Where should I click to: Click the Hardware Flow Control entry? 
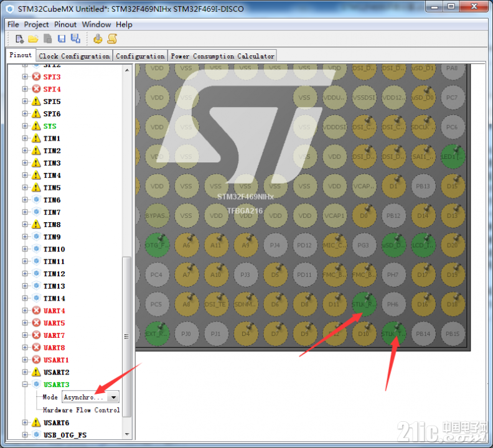[81, 410]
